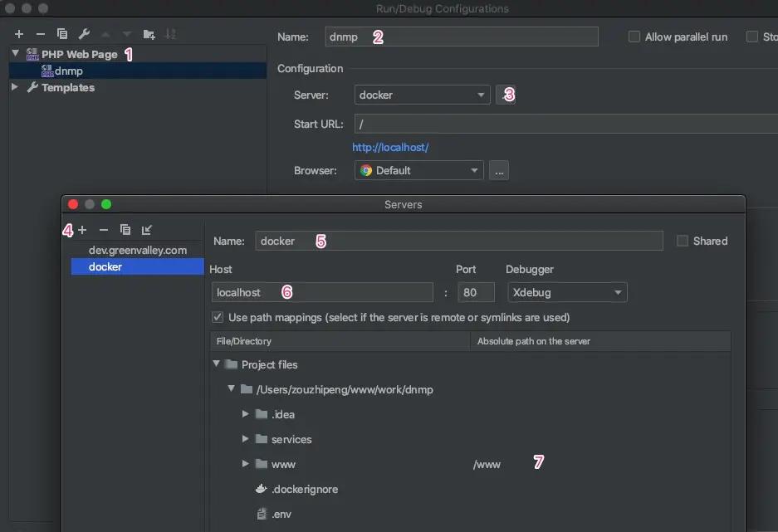778x532 pixels.
Task: Import server icon in Servers dialog
Action: coord(146,230)
